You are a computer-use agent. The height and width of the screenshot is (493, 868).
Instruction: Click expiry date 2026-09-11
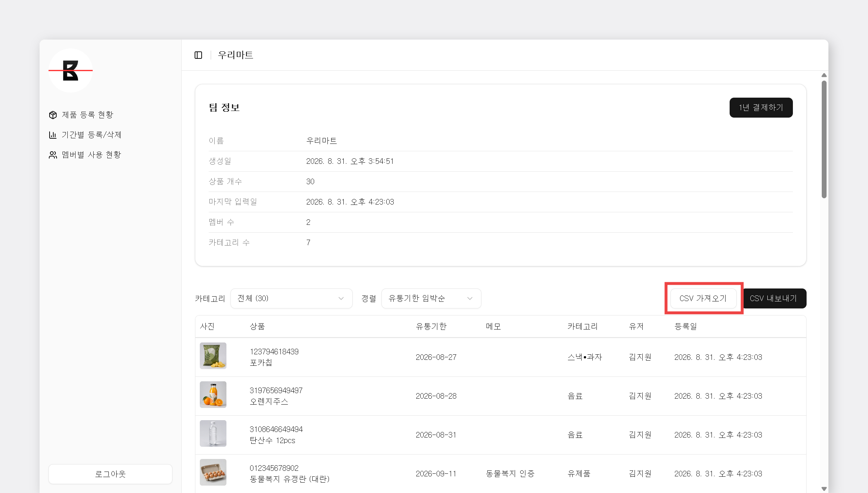coord(436,474)
